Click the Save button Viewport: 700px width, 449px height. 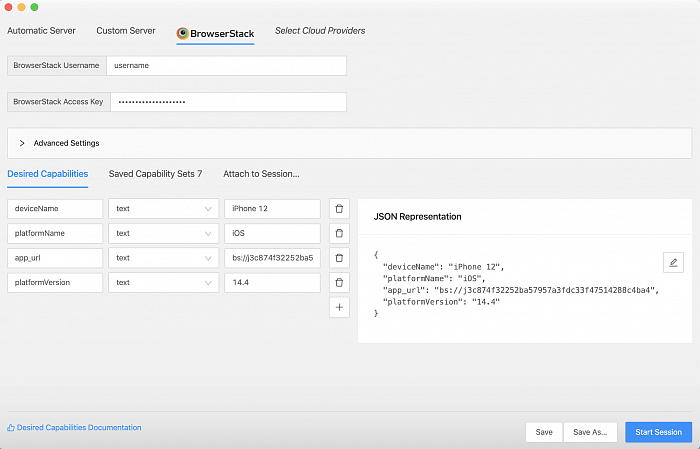click(x=544, y=432)
